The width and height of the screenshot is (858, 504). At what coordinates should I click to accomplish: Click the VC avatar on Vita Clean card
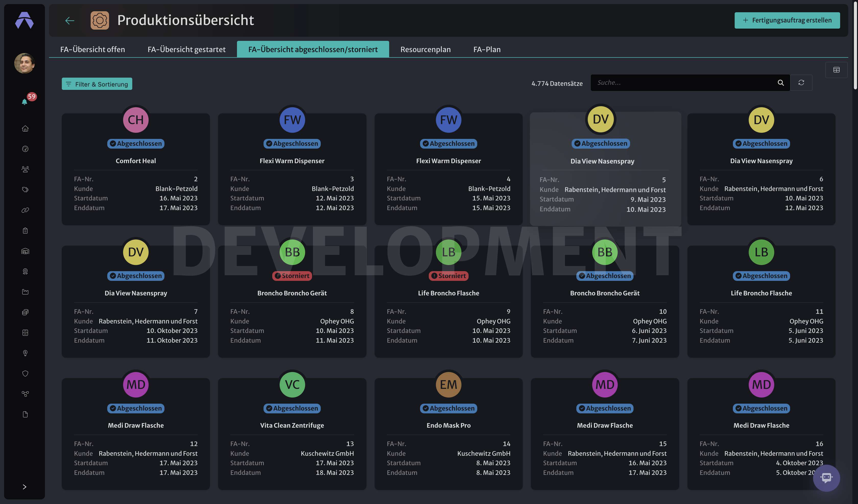pos(292,385)
